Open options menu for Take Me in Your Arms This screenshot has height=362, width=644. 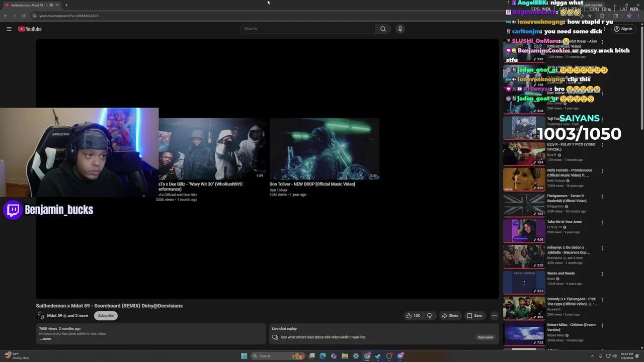coord(602,222)
